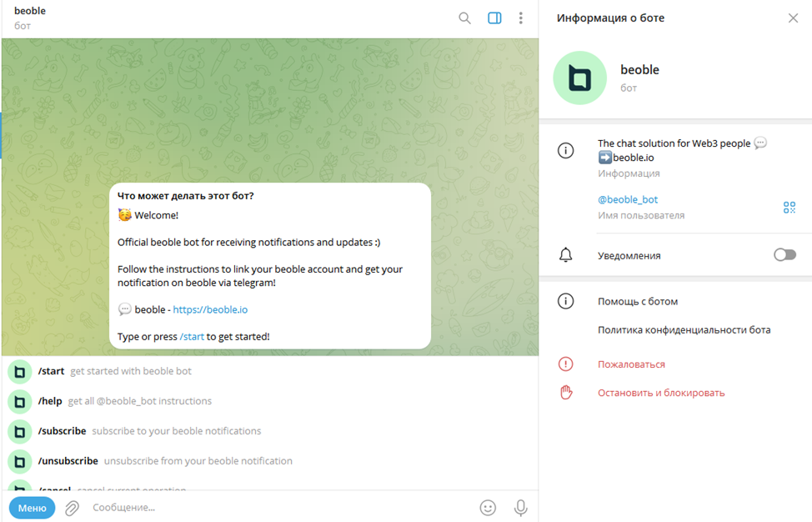Click Остановить и блокировать

[x=661, y=393]
